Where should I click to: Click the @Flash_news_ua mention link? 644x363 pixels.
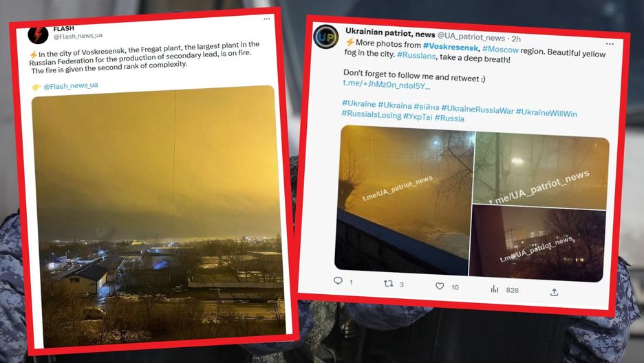click(x=71, y=85)
